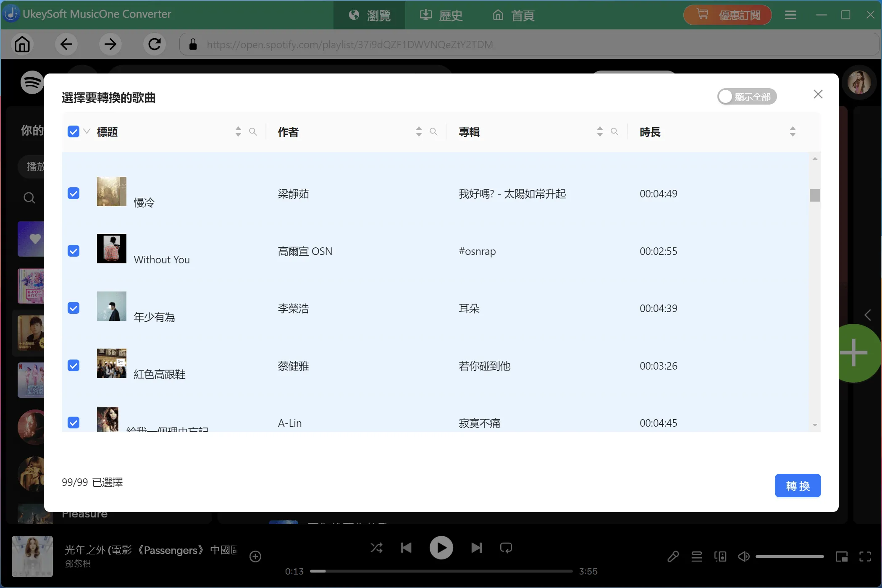Sort the list by 專輯 column arrows
The height and width of the screenshot is (588, 882).
[x=600, y=132]
